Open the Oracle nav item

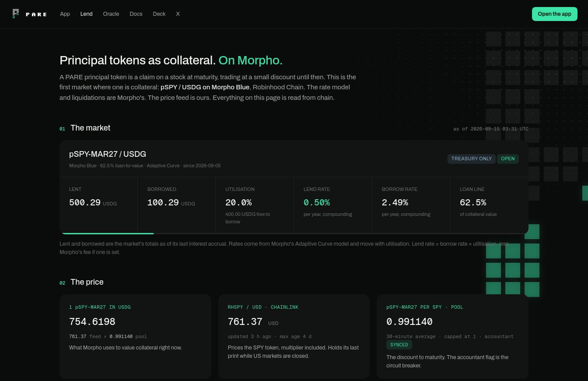[x=111, y=14]
